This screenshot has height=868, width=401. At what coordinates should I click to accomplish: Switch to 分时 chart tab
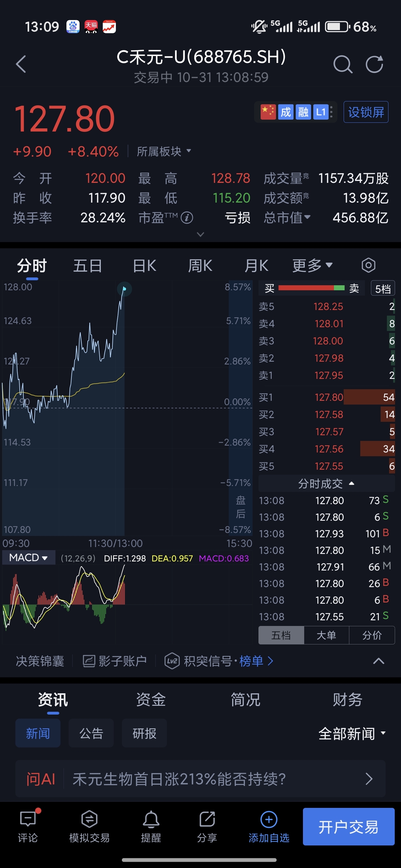point(32,266)
